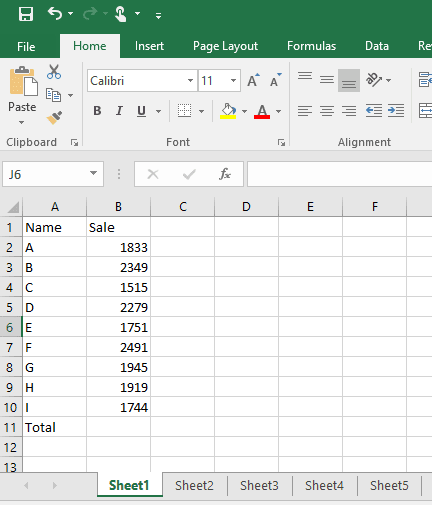Click Increase Font Size icon
The width and height of the screenshot is (432, 505).
coord(253,80)
